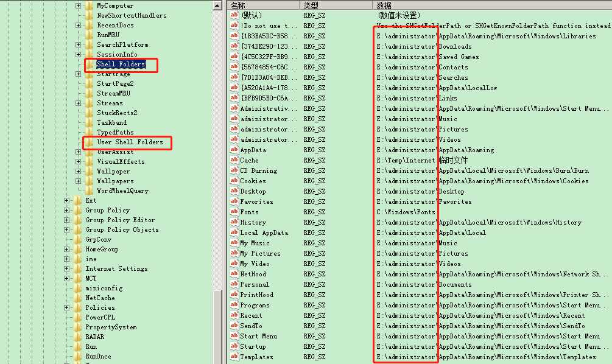Sort values by the 类型 column header
612x364 pixels.
[x=336, y=5]
